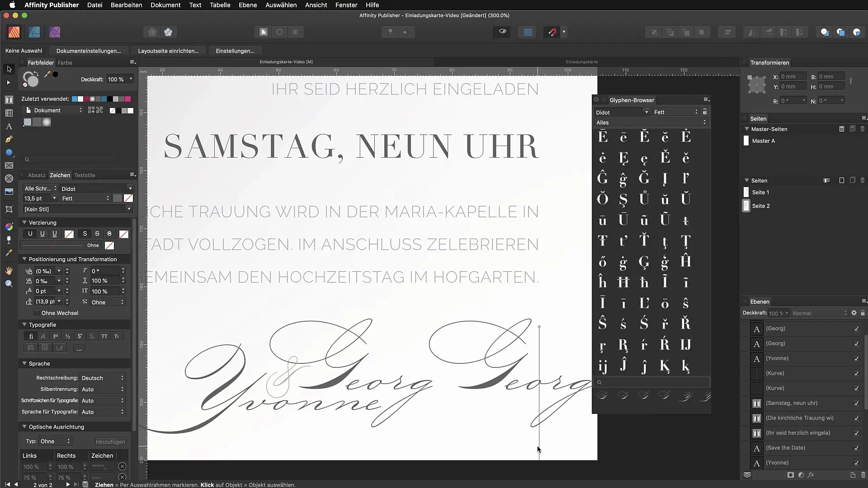This screenshot has height=488, width=868.
Task: Select the Crop tool
Action: (9, 209)
